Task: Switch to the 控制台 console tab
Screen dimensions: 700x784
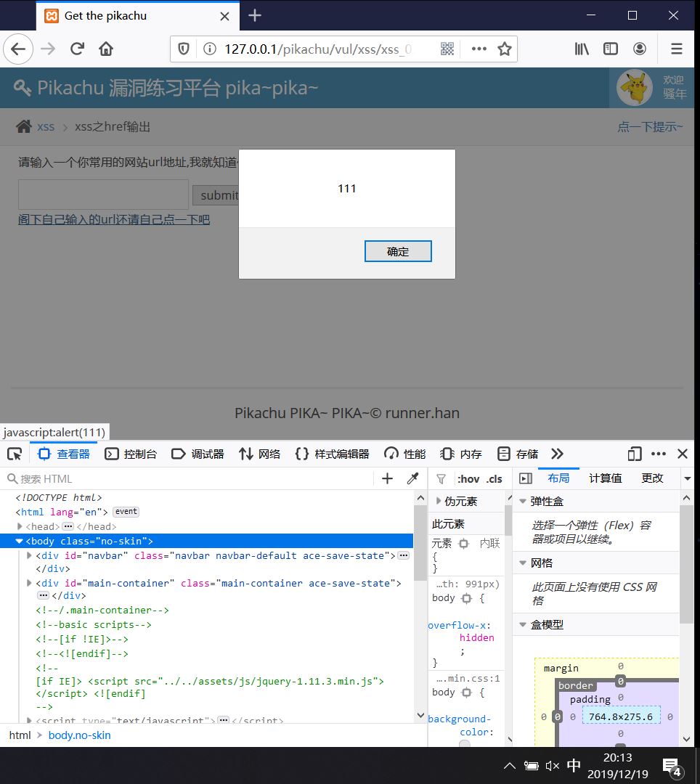Action: pos(131,454)
